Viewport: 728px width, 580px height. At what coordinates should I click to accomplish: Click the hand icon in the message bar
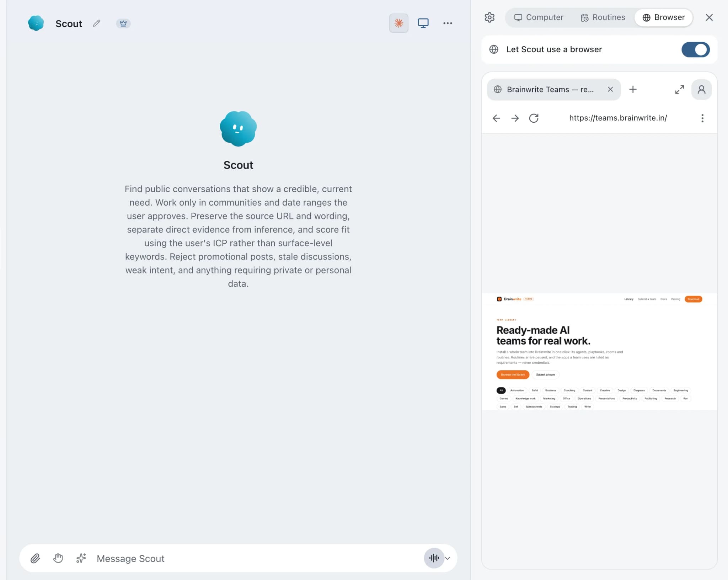point(58,558)
